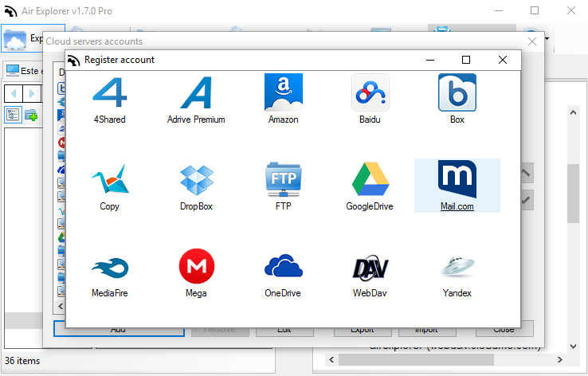Pick the OneDrive cloud icon
The width and height of the screenshot is (588, 376).
(x=283, y=265)
